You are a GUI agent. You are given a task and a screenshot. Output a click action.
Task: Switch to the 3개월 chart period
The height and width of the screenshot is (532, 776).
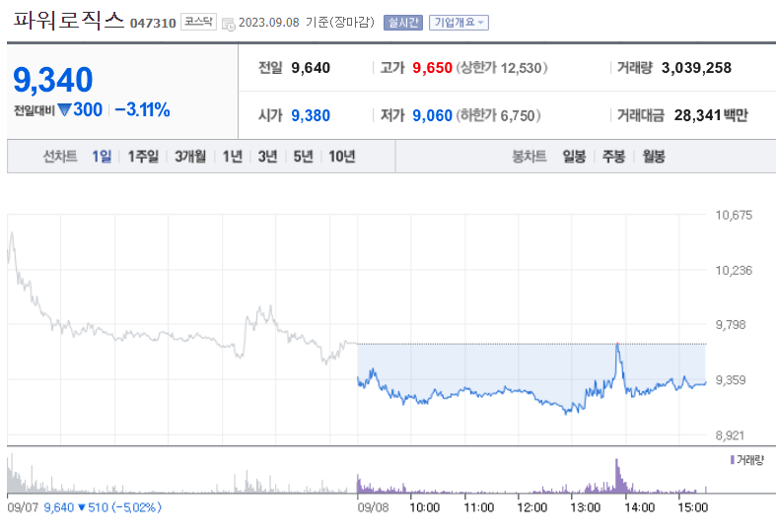[x=190, y=157]
